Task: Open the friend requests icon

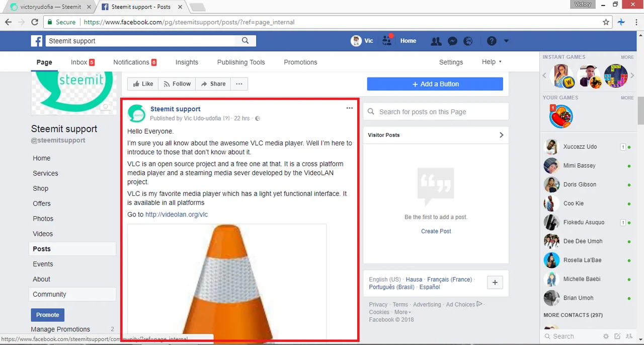Action: click(x=436, y=41)
